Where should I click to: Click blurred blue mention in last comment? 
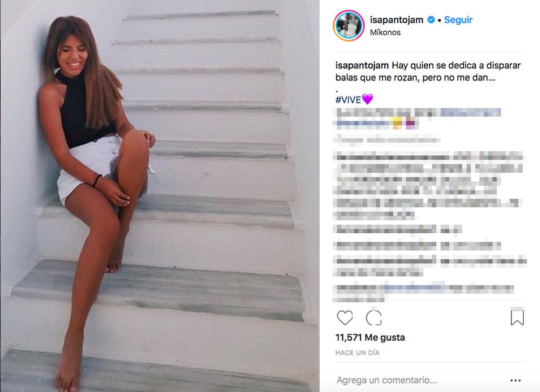pos(413,287)
